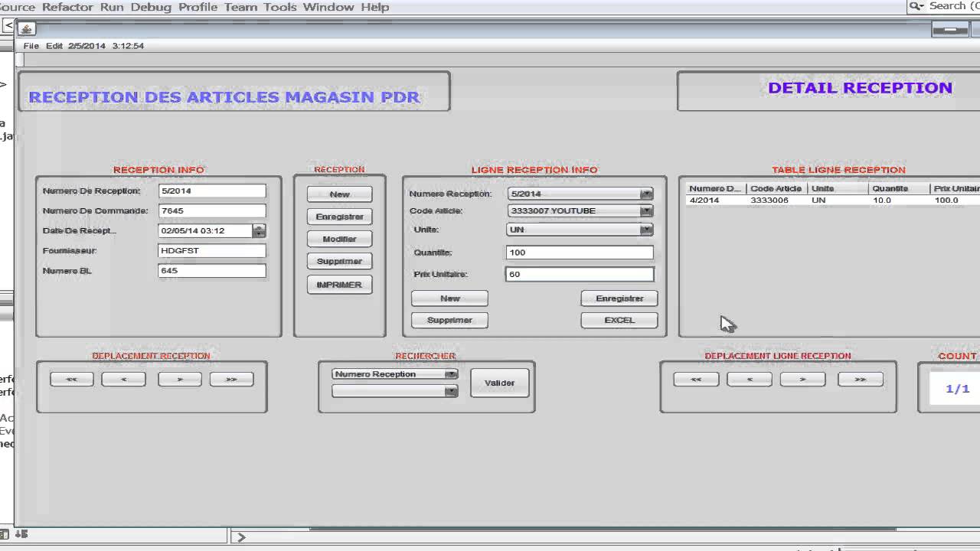Go to next reception with > button

tap(180, 379)
